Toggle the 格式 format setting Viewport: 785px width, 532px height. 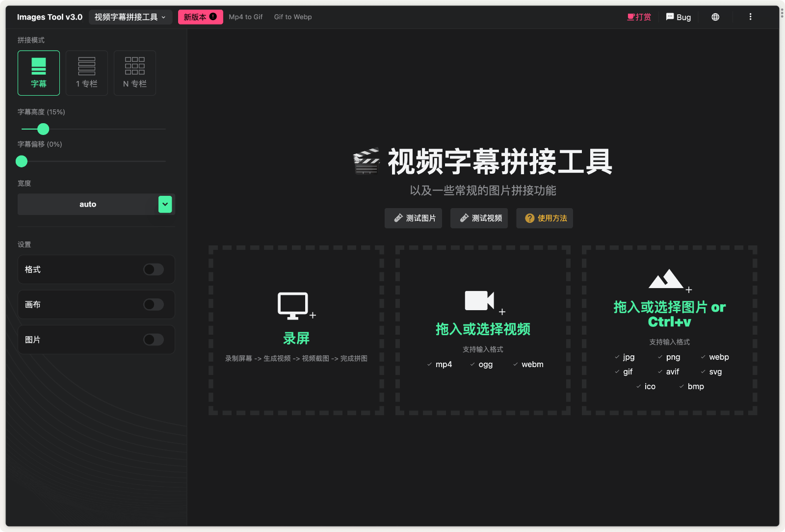(154, 269)
